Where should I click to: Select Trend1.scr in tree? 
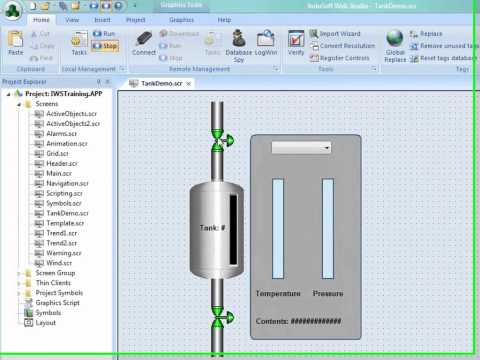[x=62, y=233]
